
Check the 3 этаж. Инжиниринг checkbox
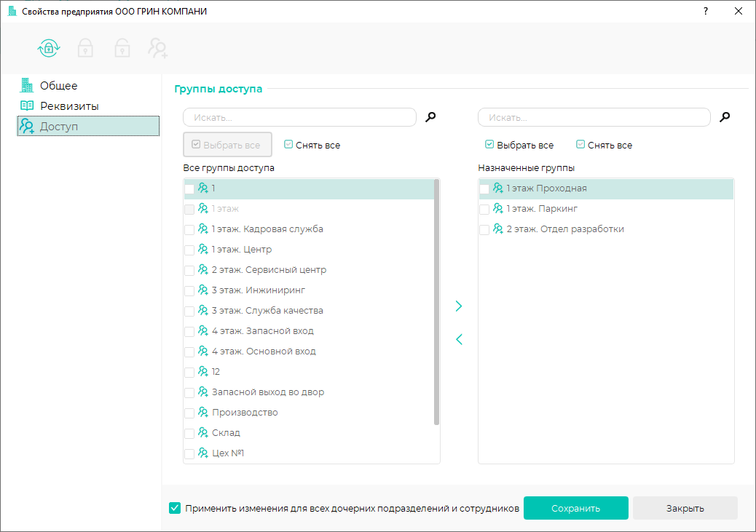189,290
